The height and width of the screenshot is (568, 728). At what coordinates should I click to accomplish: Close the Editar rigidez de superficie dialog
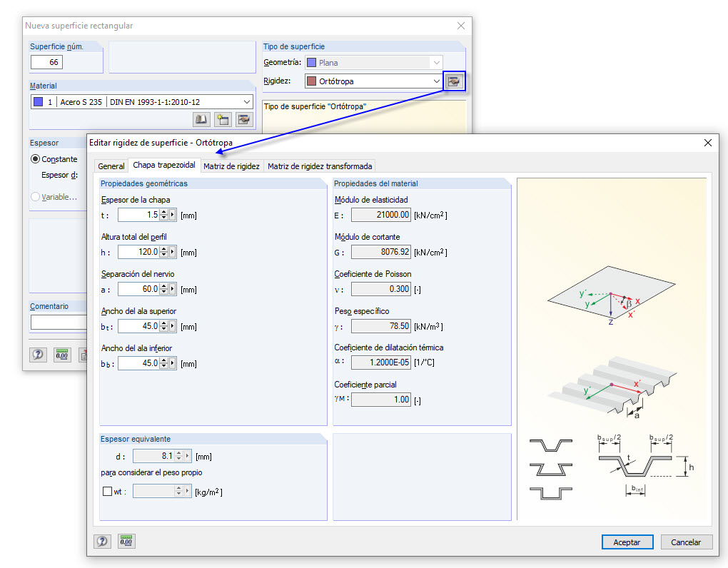707,143
